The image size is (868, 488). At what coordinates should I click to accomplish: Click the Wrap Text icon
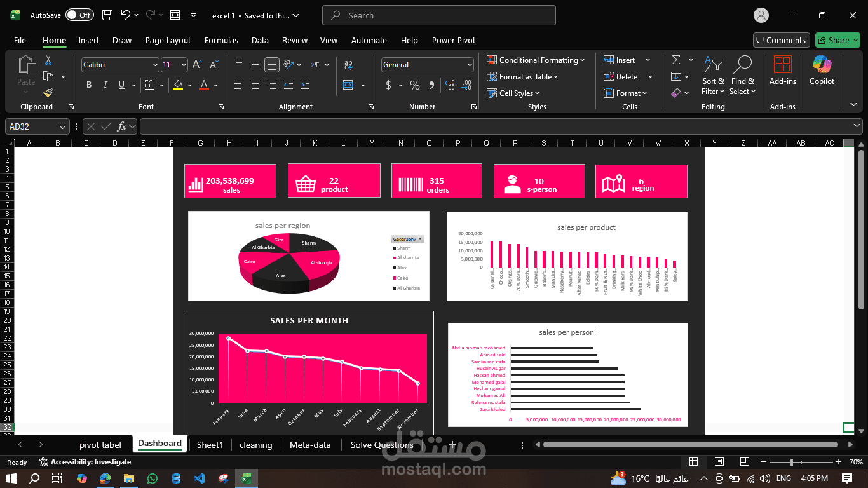(349, 65)
